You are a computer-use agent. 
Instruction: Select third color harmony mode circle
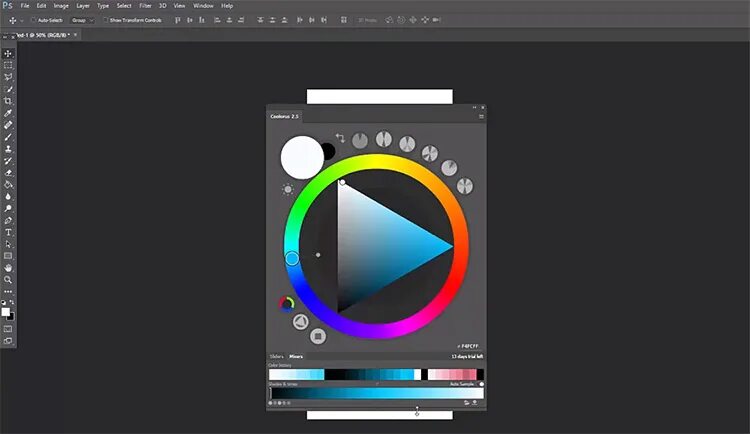[x=407, y=144]
